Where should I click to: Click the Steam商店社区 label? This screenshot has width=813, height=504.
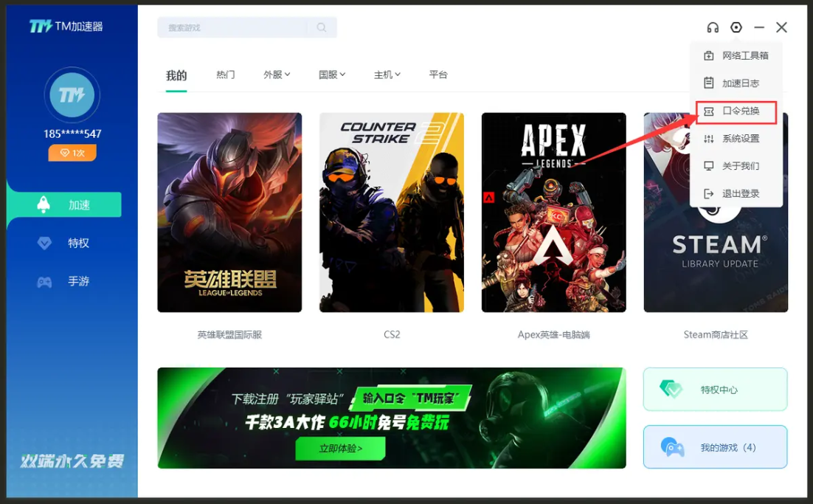[716, 335]
